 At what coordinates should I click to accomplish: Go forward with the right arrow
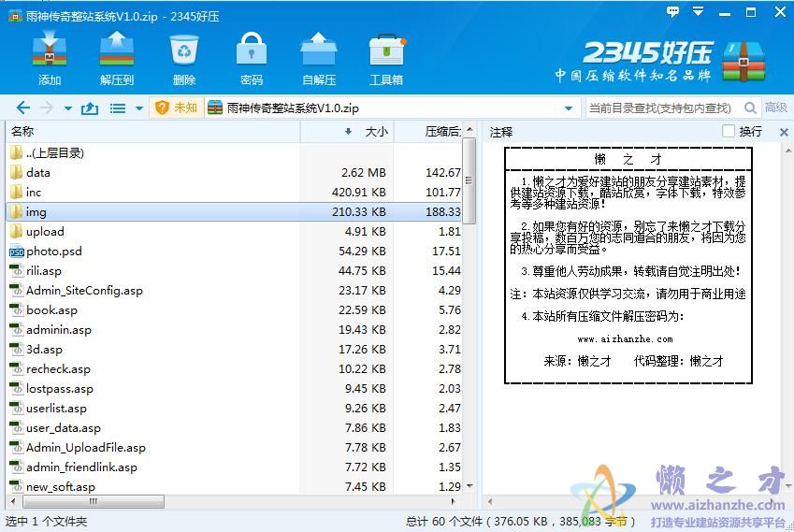point(46,108)
